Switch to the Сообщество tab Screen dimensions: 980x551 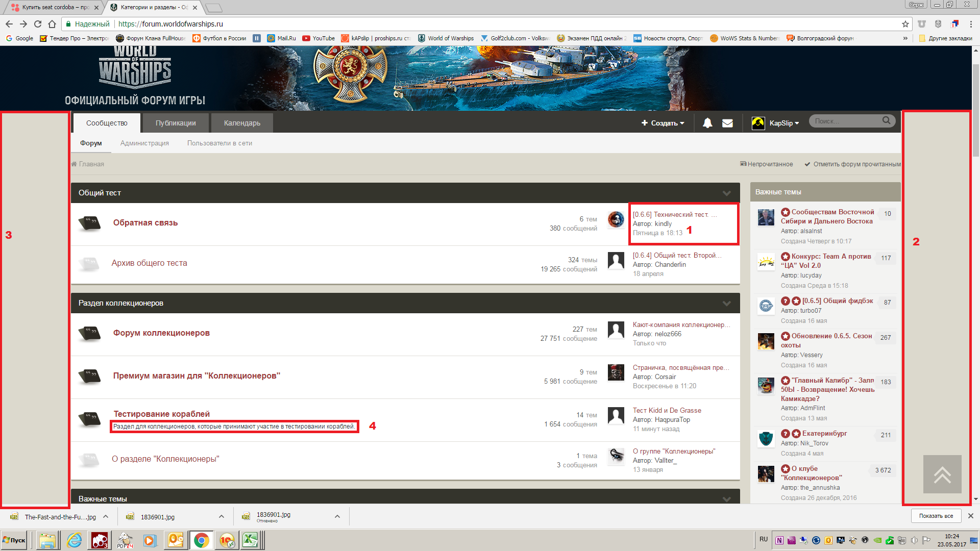point(107,123)
